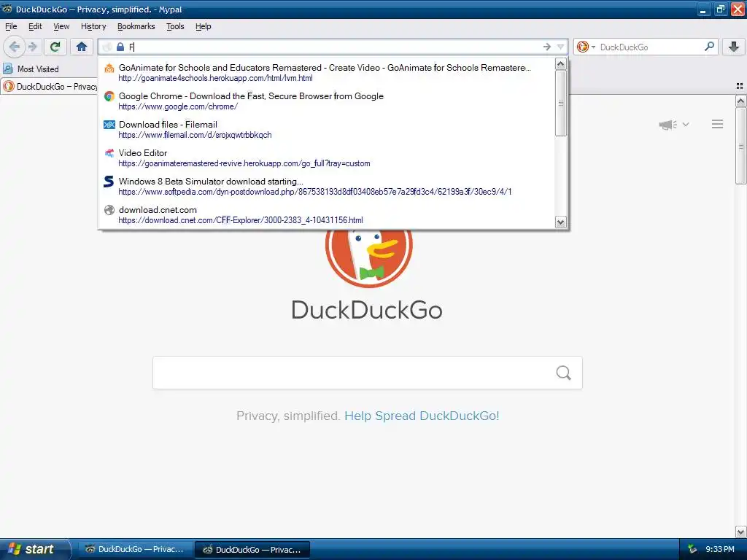Switch to the second DuckDuckGo taskbar window
Viewport: 747px width, 560px height.
click(252, 550)
